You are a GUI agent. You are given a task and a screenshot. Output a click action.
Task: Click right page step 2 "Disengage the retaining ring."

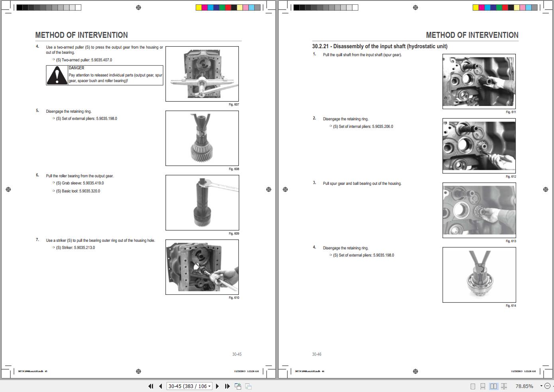(346, 119)
